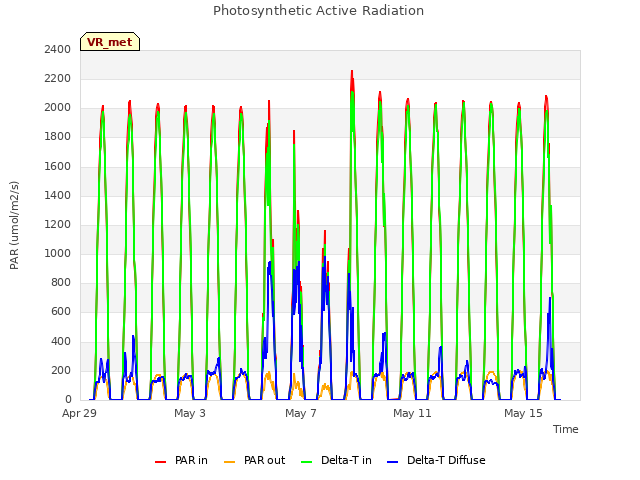Click the orange PAR out legend swatch
This screenshot has width=640, height=480.
tap(230, 462)
